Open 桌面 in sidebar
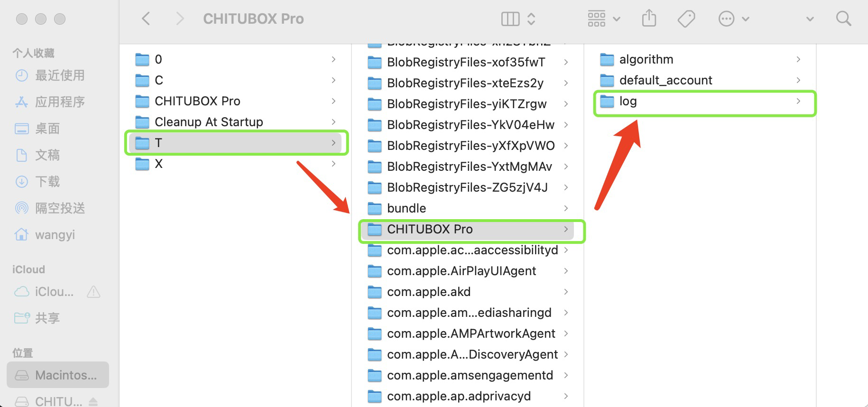 click(58, 129)
